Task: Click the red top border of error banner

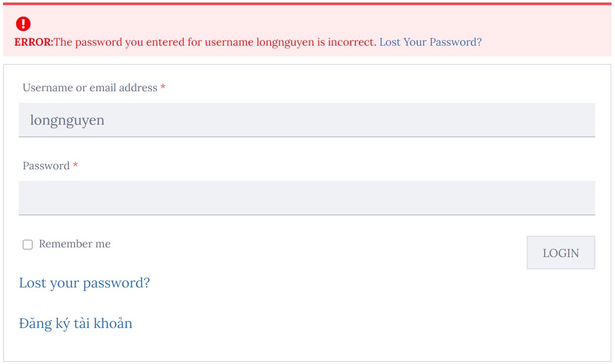Action: [x=307, y=4]
